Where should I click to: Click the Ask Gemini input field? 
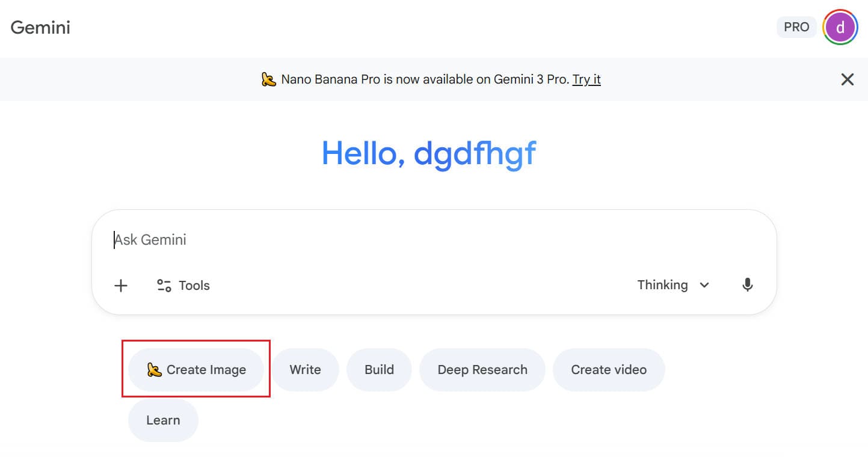coord(361,239)
